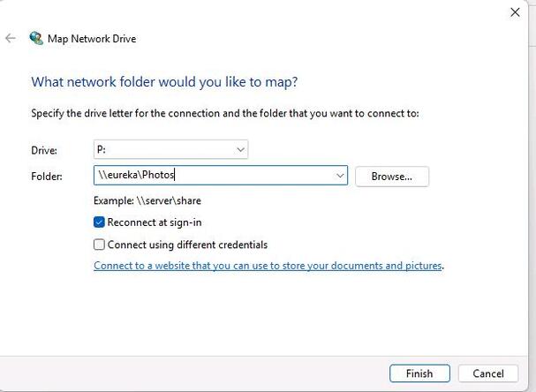Click the Drive: label
Viewport: 536px width, 392px height.
(44, 150)
